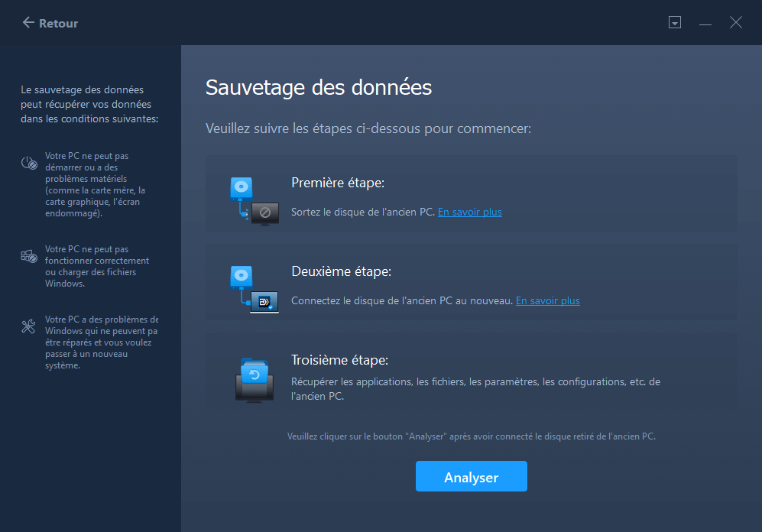
Task: Click the hint text above the Analyser button
Action: point(471,436)
